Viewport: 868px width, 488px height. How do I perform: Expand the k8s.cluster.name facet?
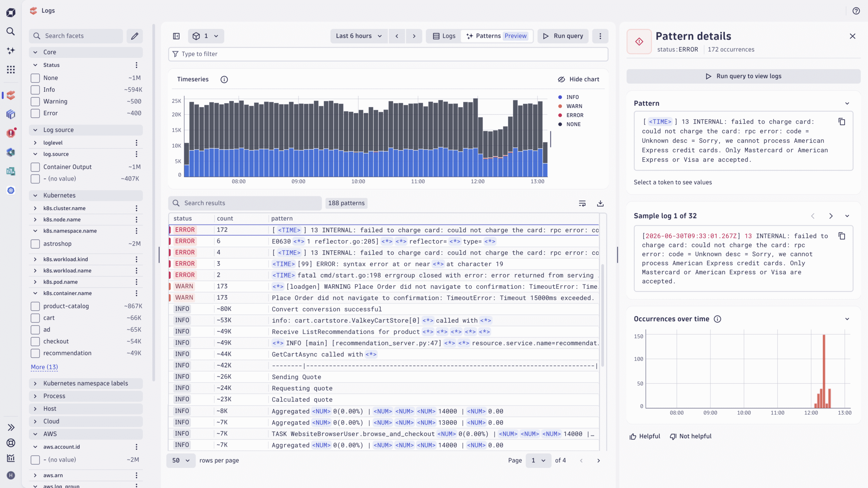click(35, 208)
